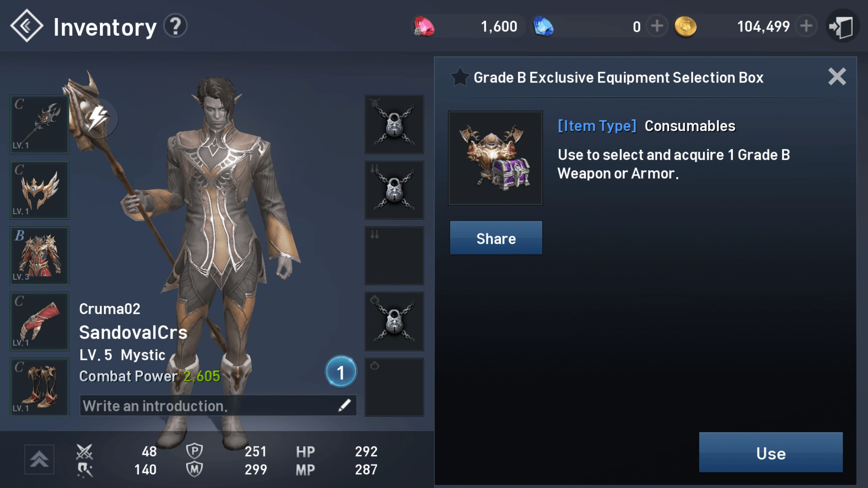The image size is (868, 488).
Task: Click the Write an introduction field
Action: [x=218, y=405]
